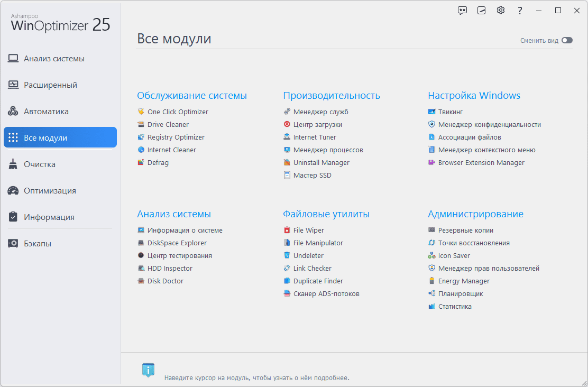Viewport: 588px width, 387px height.
Task: Open Информация о системе module
Action: coord(180,231)
